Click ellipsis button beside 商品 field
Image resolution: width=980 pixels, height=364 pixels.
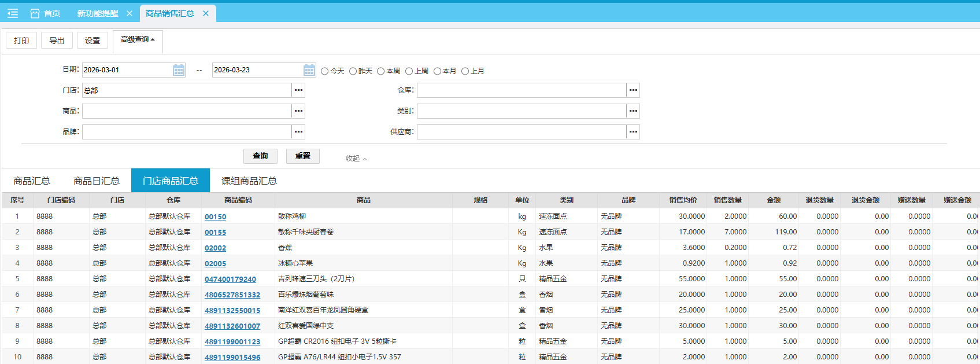pyautogui.click(x=298, y=111)
